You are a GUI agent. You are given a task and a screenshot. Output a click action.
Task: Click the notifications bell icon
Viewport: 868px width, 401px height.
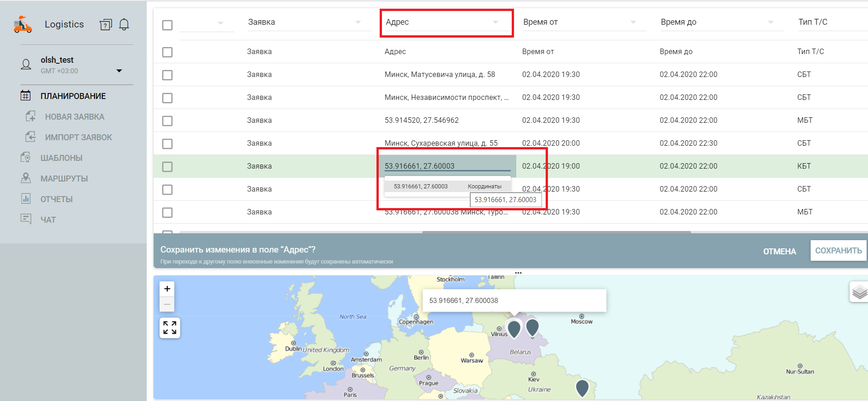coord(124,24)
